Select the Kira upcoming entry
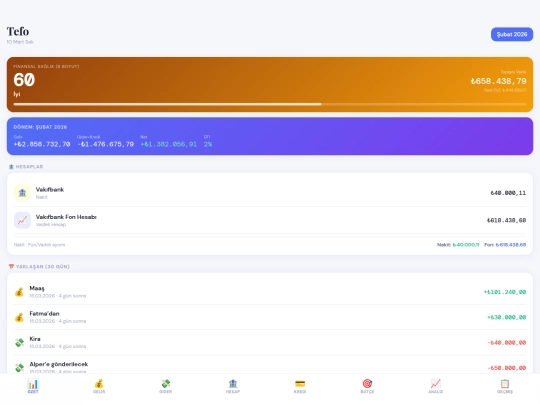Screen dimensions: 540x405 (270, 343)
